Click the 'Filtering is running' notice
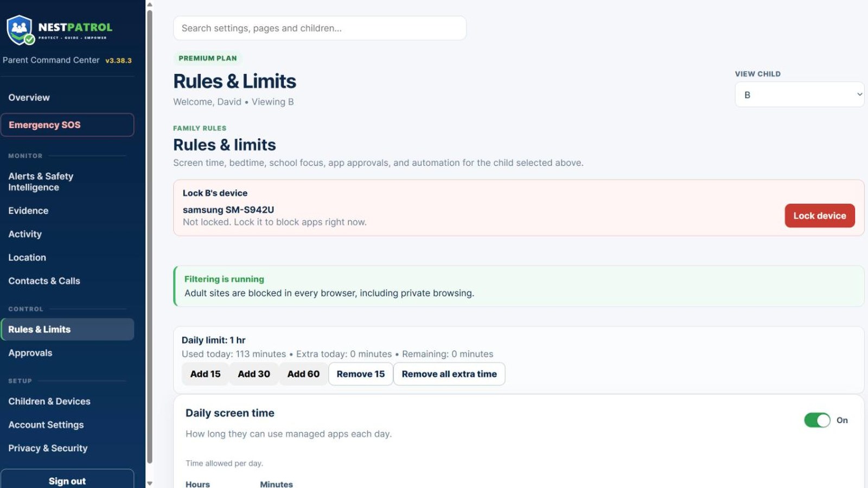The width and height of the screenshot is (868, 488). pos(519,286)
